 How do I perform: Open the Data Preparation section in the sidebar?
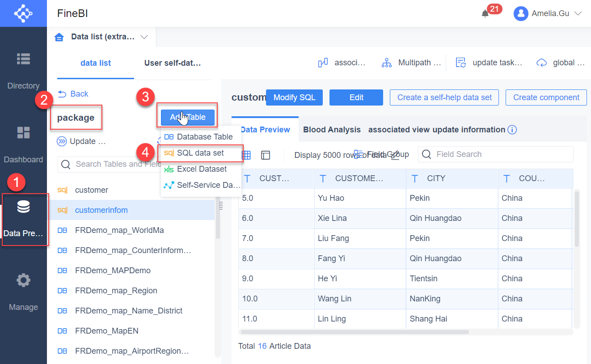(x=23, y=214)
